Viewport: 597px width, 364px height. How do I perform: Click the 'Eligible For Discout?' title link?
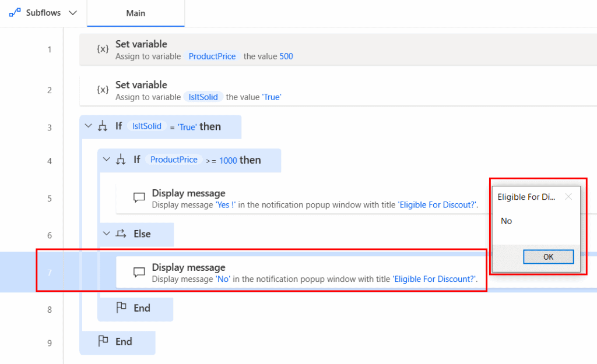[437, 205]
